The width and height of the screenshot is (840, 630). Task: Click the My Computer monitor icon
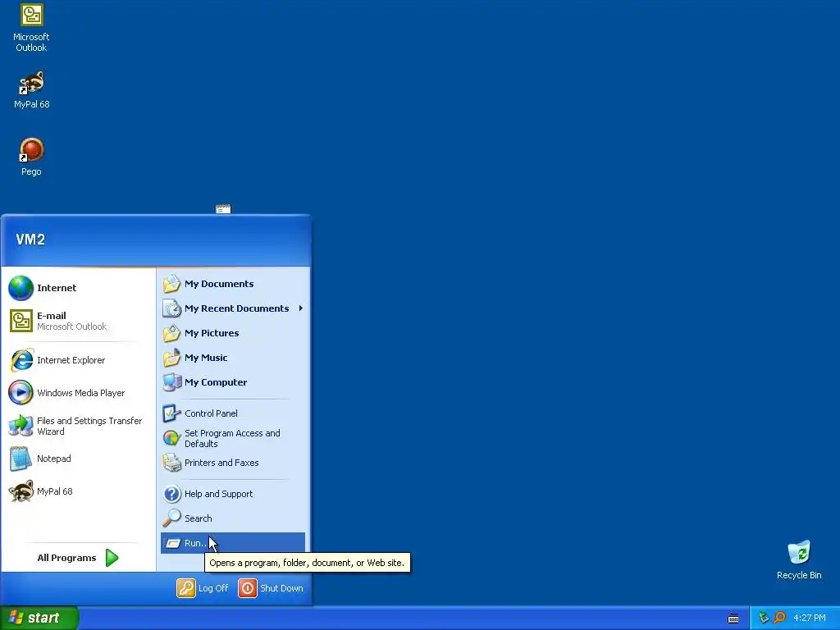pyautogui.click(x=172, y=382)
